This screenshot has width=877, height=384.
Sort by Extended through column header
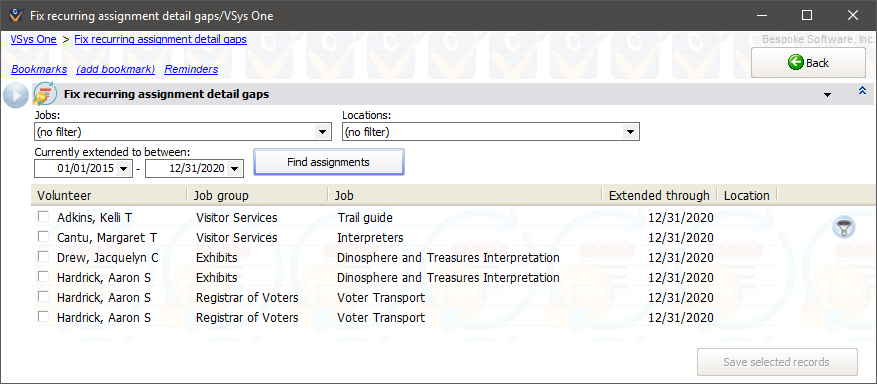pos(659,195)
